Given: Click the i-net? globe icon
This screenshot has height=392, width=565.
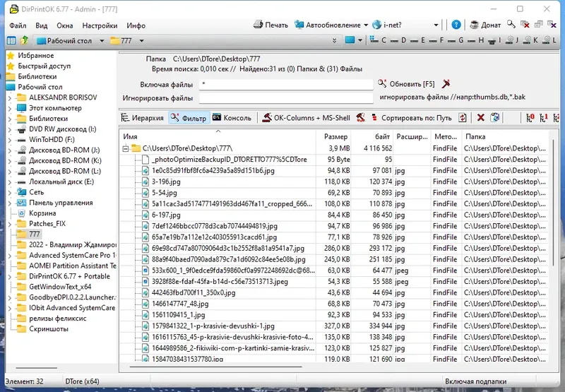Looking at the screenshot, I should point(376,25).
